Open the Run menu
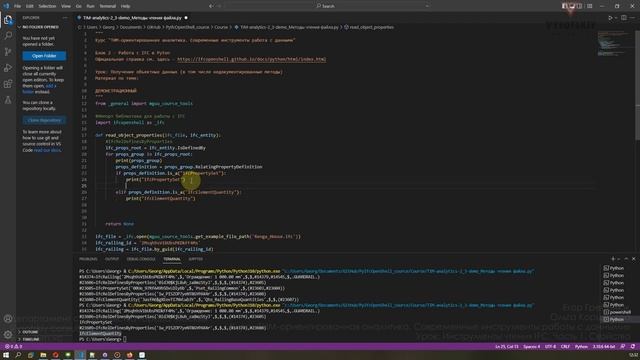This screenshot has width=640, height=360. 91,6
